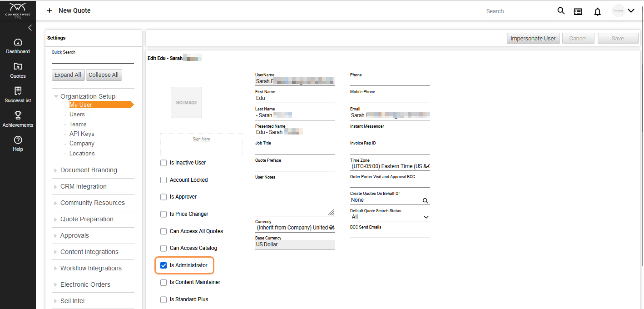Click the Sign Here signature link
644x309 pixels.
click(x=201, y=139)
